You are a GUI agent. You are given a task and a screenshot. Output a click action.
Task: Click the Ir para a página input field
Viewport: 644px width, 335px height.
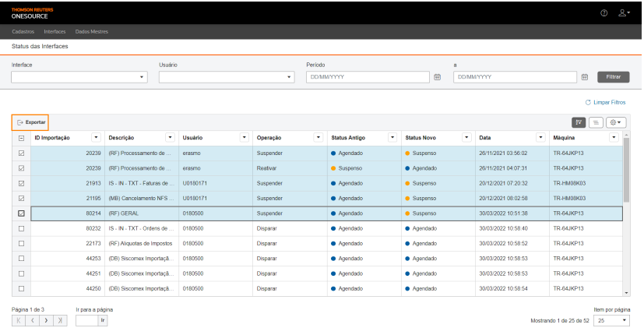pyautogui.click(x=86, y=321)
